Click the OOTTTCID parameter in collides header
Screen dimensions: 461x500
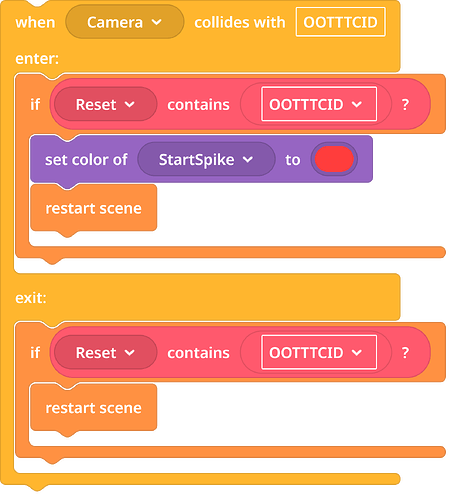coord(340,22)
